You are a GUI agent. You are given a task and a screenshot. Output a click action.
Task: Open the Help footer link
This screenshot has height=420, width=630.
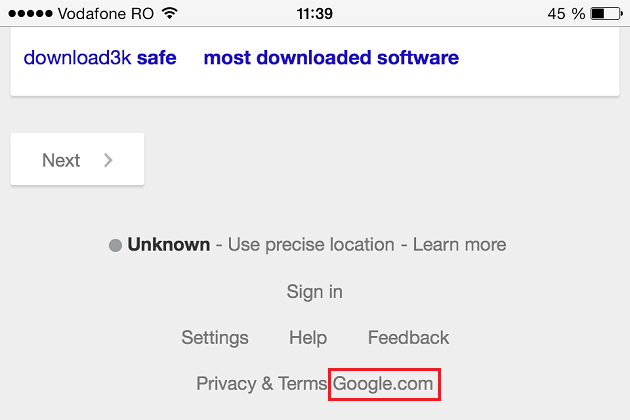(308, 338)
